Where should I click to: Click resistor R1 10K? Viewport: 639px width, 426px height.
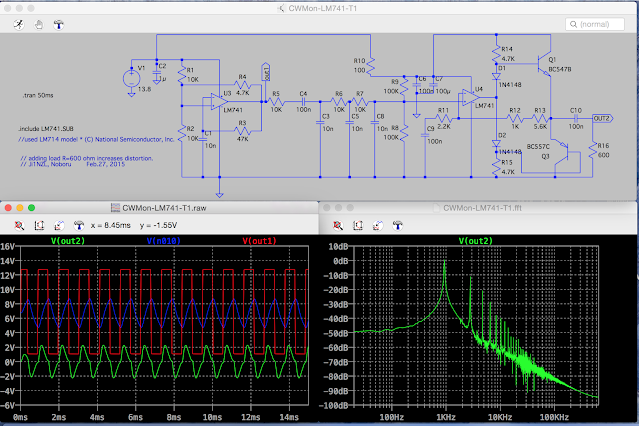coord(182,75)
